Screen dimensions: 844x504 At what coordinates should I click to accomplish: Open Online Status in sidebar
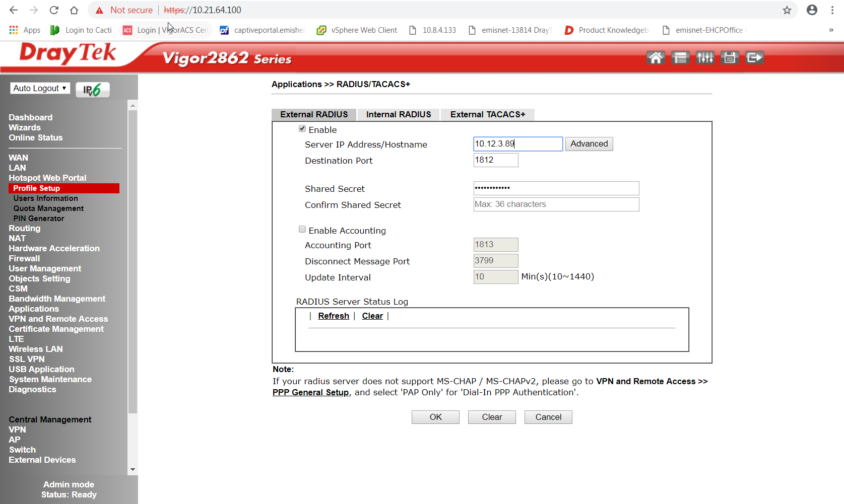pos(35,137)
